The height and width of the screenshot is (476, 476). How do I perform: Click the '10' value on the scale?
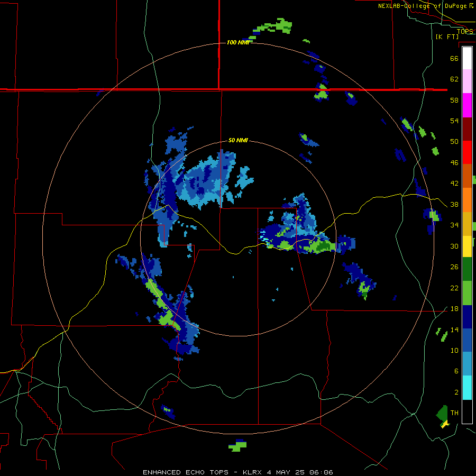coord(454,351)
